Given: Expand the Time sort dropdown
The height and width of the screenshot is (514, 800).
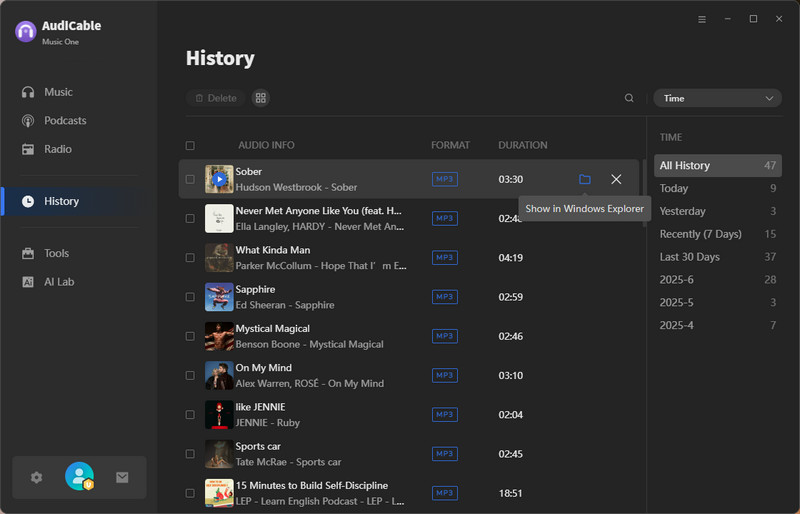Looking at the screenshot, I should tap(717, 98).
